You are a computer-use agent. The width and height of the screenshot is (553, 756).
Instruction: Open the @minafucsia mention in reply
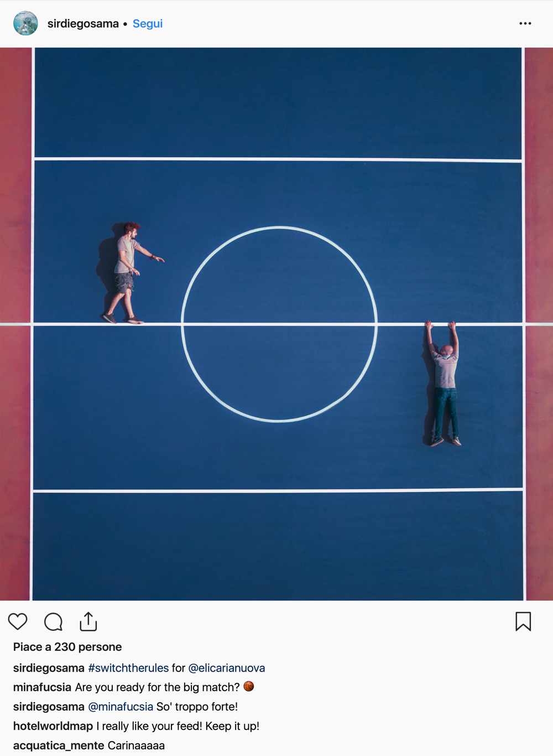[x=121, y=707]
